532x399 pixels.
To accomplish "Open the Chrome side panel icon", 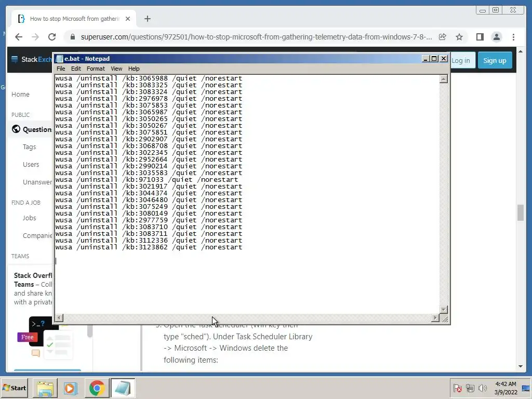I will (480, 37).
